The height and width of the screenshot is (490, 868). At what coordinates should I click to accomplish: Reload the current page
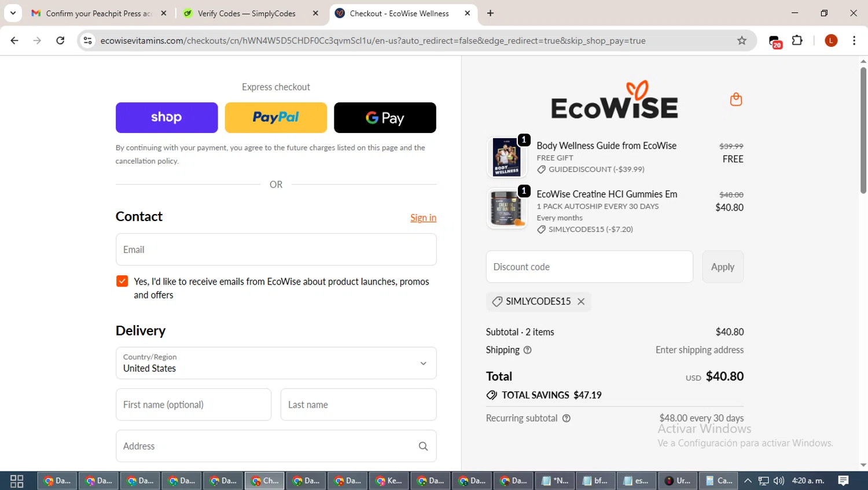(60, 40)
